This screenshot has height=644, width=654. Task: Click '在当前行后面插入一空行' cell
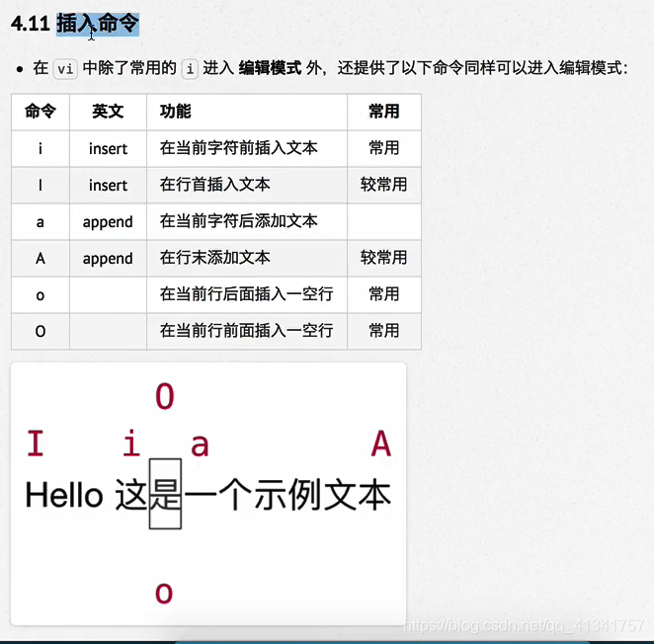pos(247,294)
